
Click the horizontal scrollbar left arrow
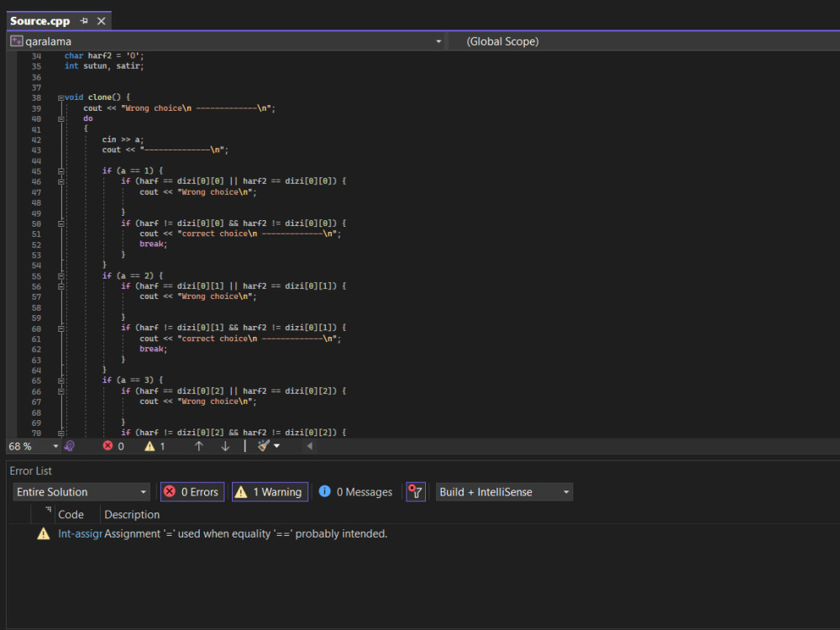310,446
